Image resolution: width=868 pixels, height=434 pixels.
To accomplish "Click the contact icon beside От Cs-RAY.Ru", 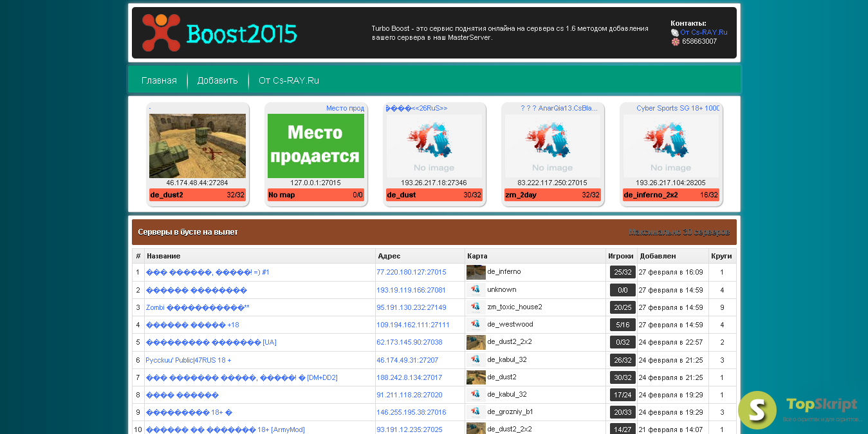I will click(x=675, y=32).
